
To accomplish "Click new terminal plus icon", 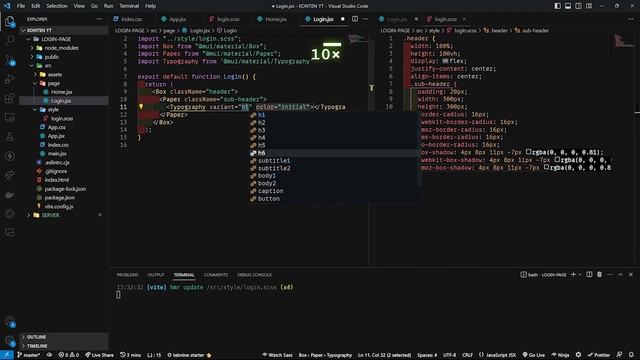I will pos(573,275).
